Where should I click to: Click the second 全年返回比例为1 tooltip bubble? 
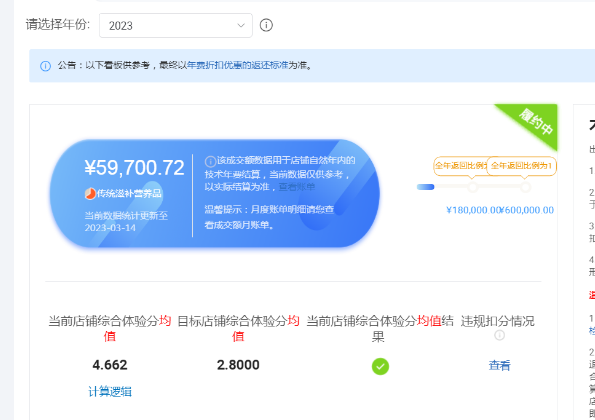521,166
